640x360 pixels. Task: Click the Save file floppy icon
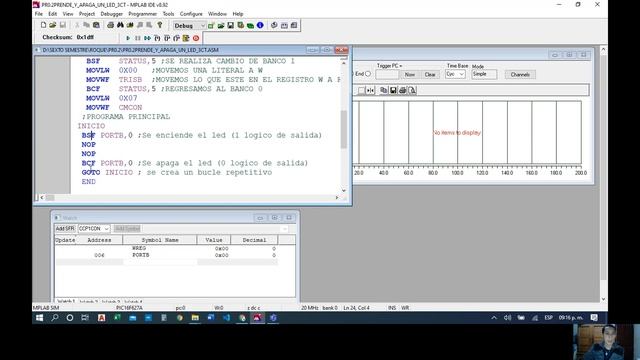(x=62, y=25)
